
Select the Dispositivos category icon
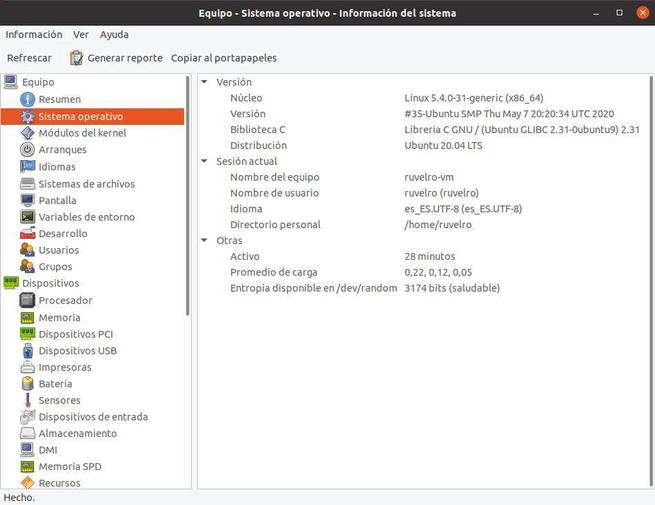click(x=11, y=283)
